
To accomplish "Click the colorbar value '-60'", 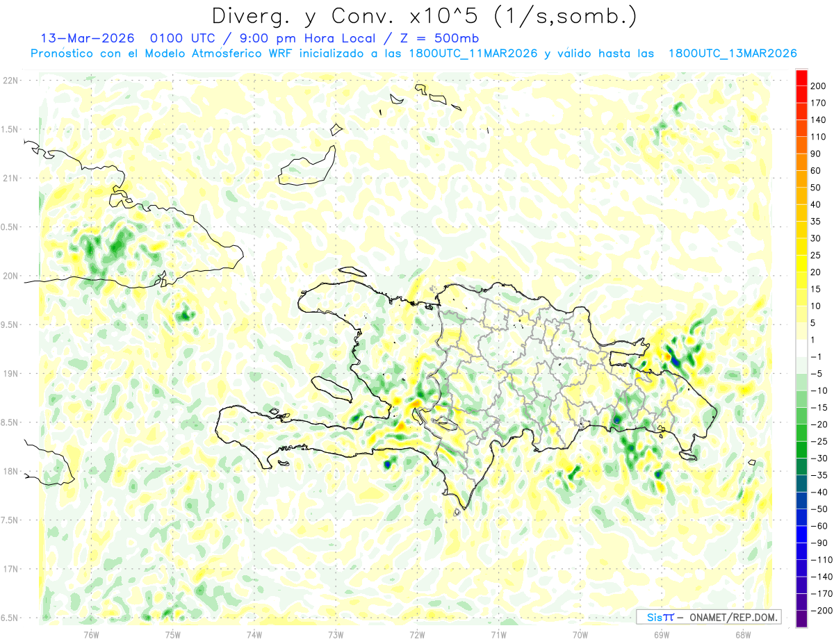I will pyautogui.click(x=819, y=527).
